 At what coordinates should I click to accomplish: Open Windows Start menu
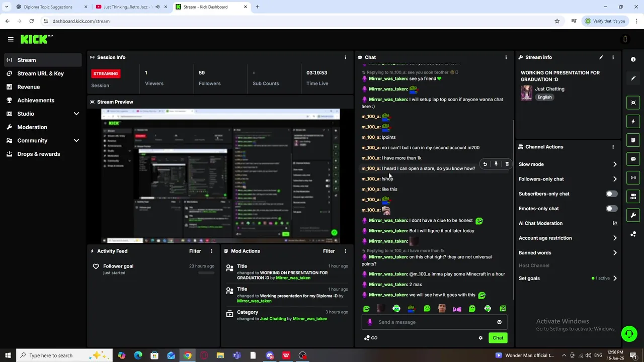8,355
